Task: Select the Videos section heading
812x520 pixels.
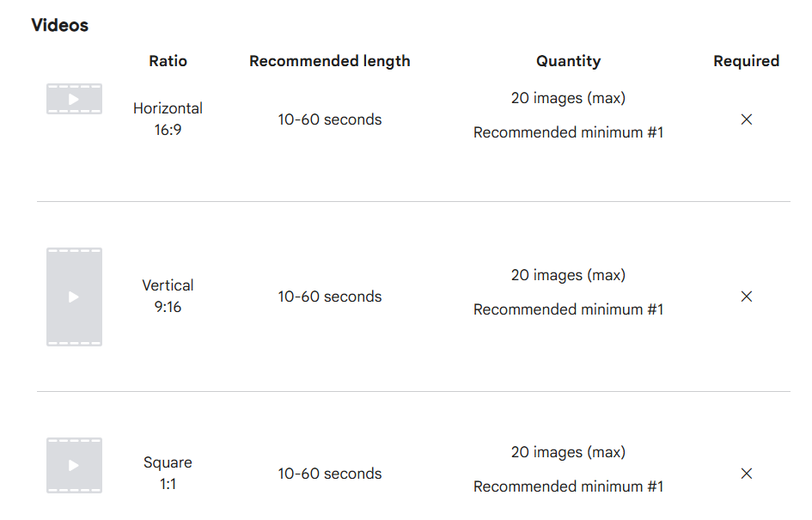Action: point(60,25)
